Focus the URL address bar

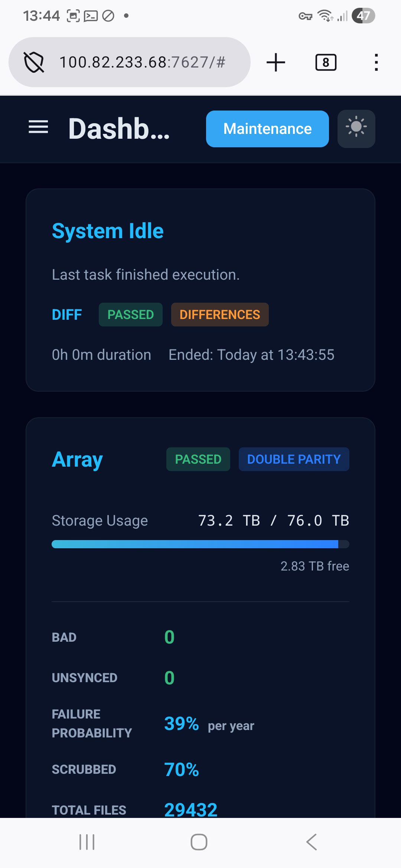click(x=143, y=62)
